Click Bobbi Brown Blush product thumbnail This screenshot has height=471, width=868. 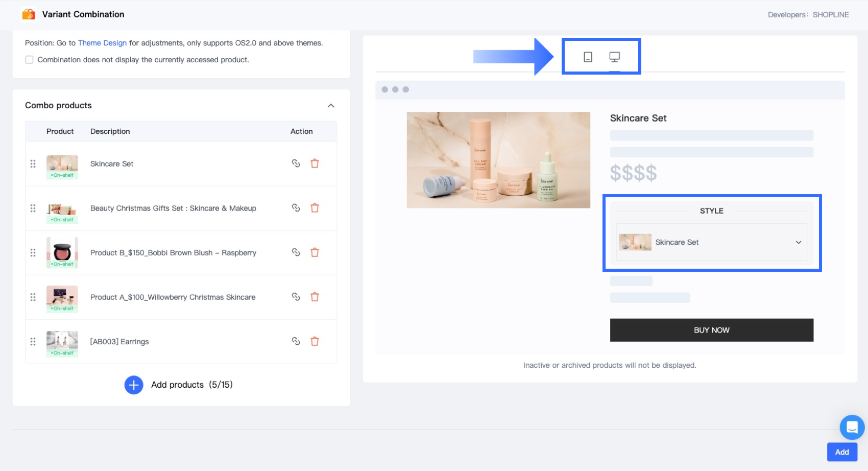pos(62,252)
